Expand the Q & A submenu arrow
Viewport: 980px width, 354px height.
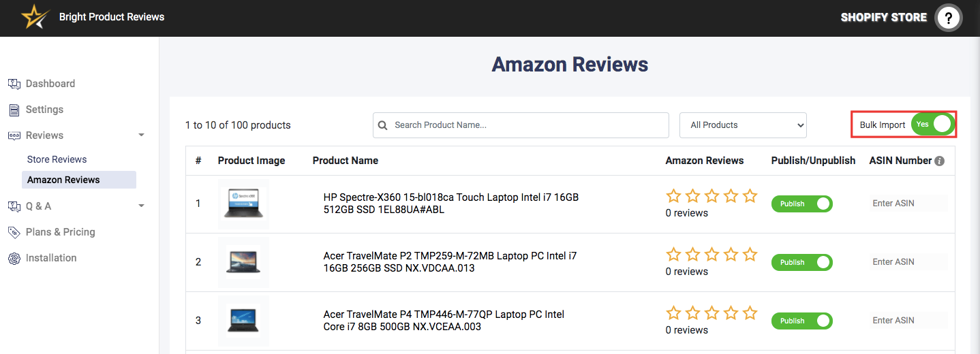coord(141,206)
